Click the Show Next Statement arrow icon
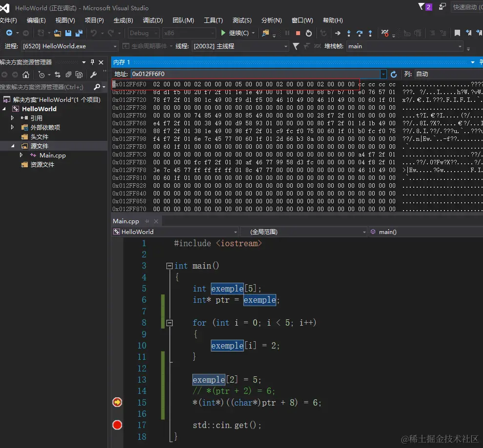 pyautogui.click(x=338, y=33)
